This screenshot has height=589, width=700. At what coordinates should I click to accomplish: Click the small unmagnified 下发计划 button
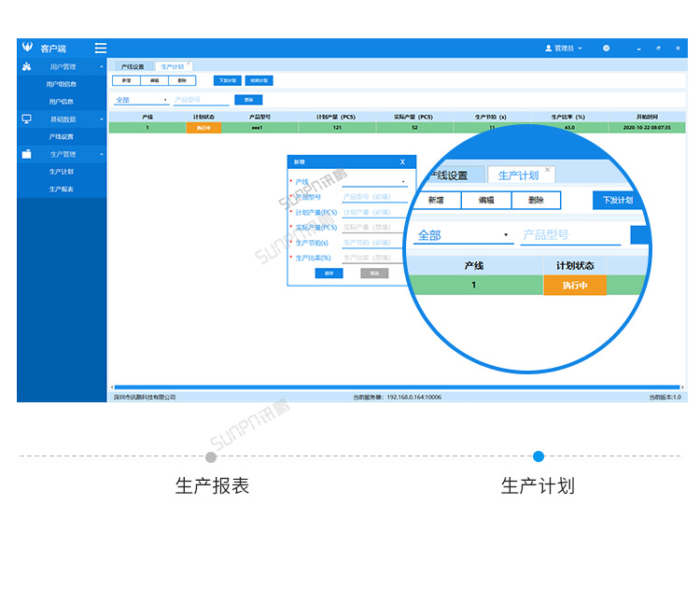[228, 80]
